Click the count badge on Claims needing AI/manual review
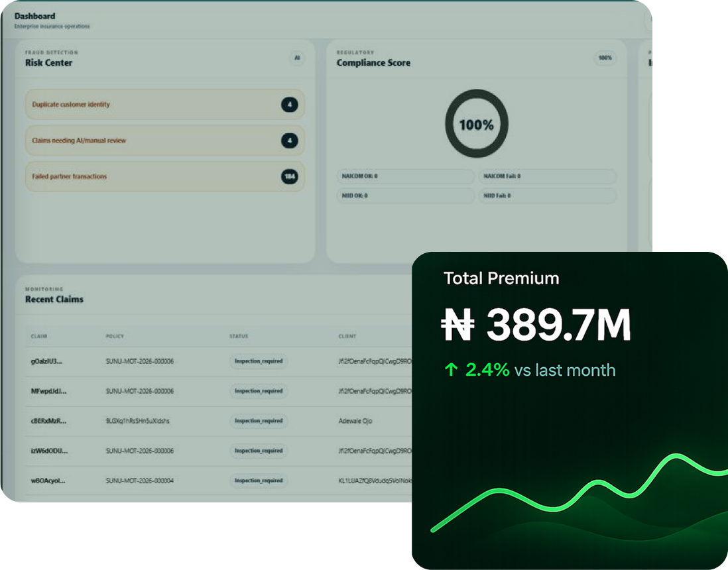 pos(289,140)
